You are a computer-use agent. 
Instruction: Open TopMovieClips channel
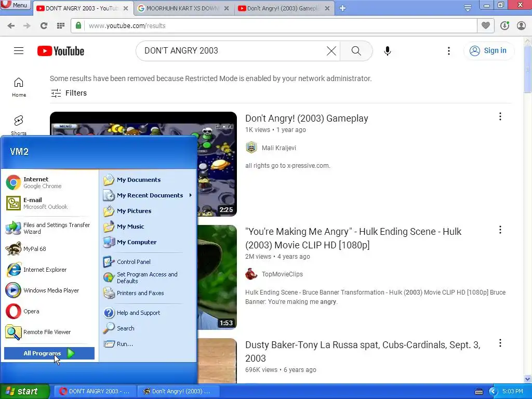pyautogui.click(x=282, y=274)
